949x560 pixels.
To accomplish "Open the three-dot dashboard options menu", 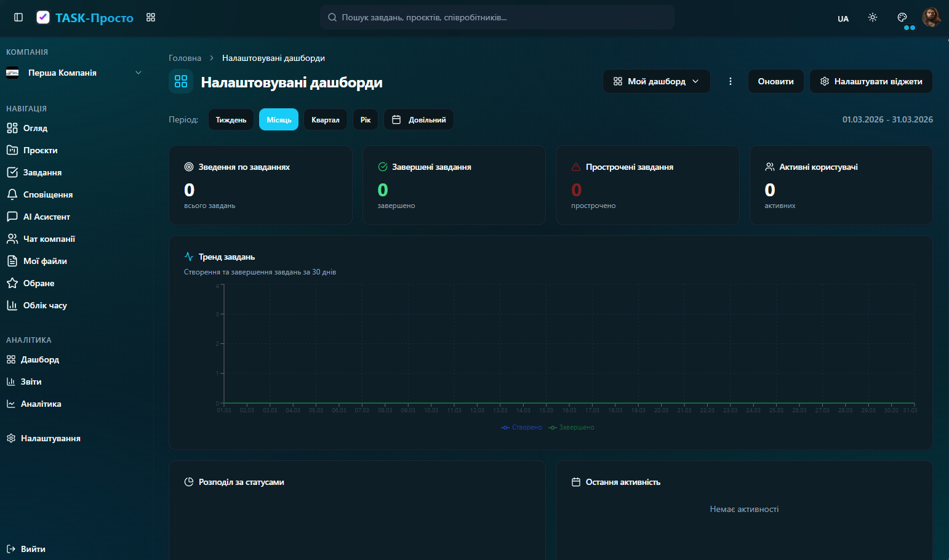I will pos(731,81).
